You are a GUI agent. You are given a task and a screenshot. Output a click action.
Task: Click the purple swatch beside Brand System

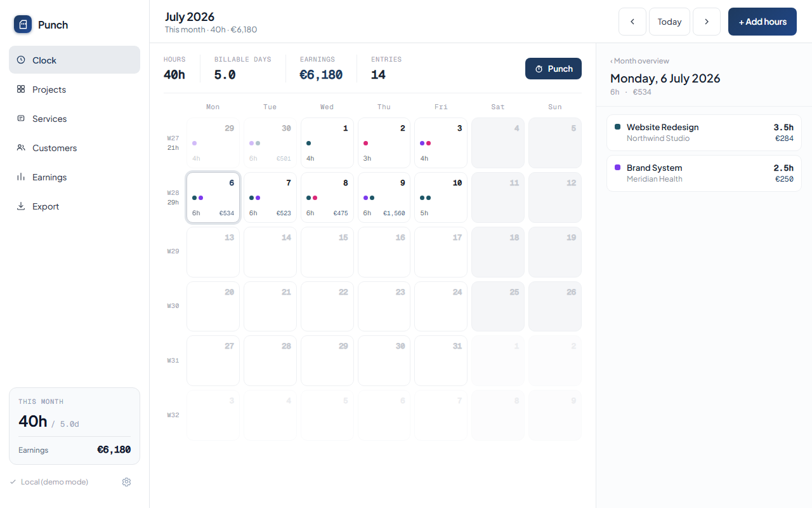click(618, 168)
